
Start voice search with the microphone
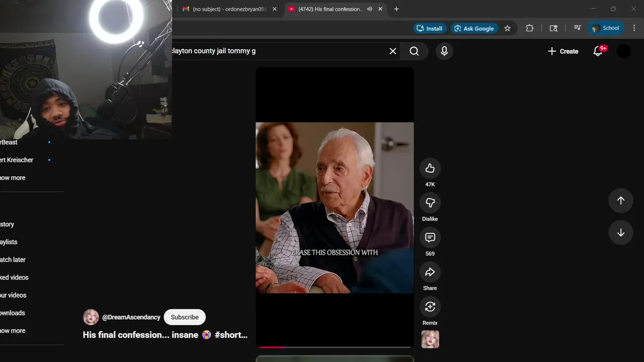(x=444, y=51)
